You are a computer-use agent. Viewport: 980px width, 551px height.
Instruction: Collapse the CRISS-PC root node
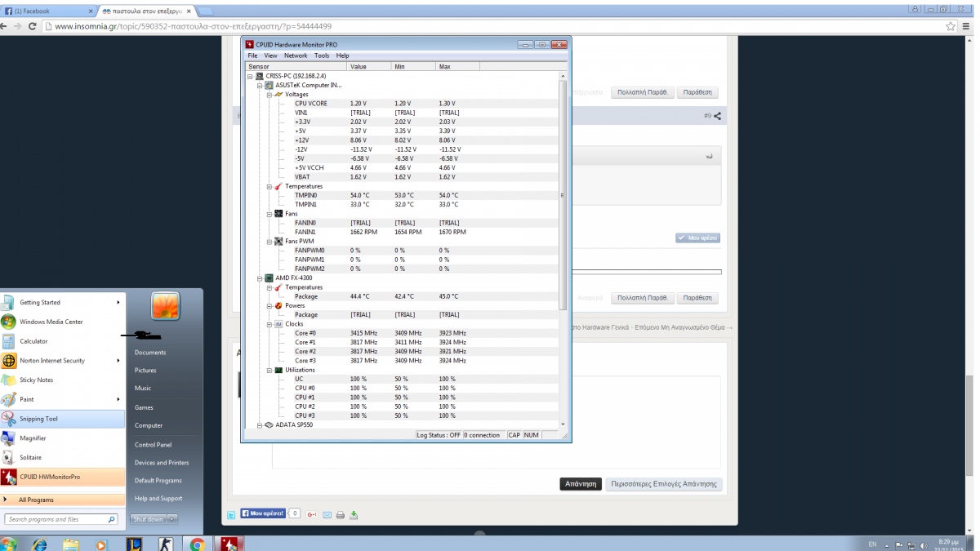point(250,76)
